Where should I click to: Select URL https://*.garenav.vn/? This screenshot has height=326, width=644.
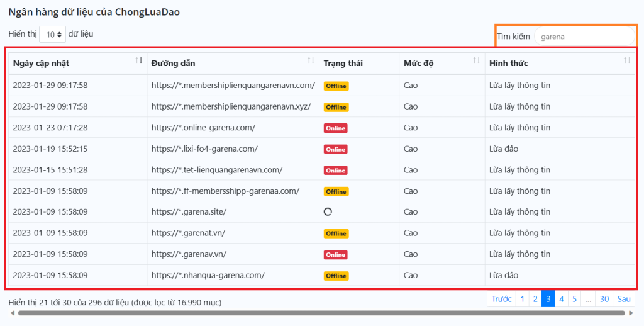(189, 254)
